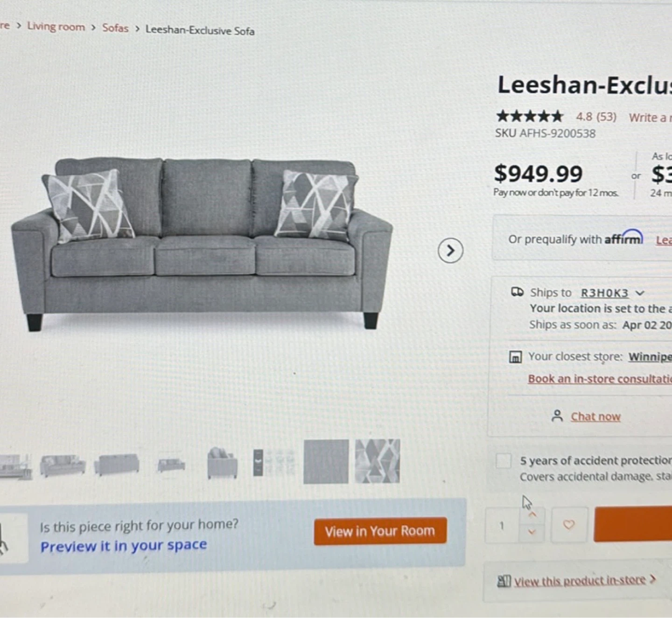
Task: Select the patterned pillow fabric thumbnail
Action: tap(377, 461)
